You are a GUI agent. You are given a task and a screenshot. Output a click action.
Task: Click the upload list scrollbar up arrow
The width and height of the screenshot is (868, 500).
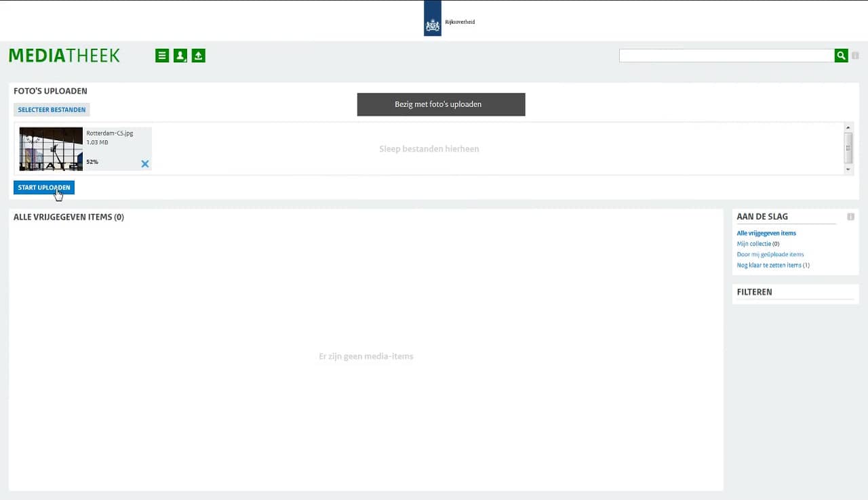[x=848, y=127]
